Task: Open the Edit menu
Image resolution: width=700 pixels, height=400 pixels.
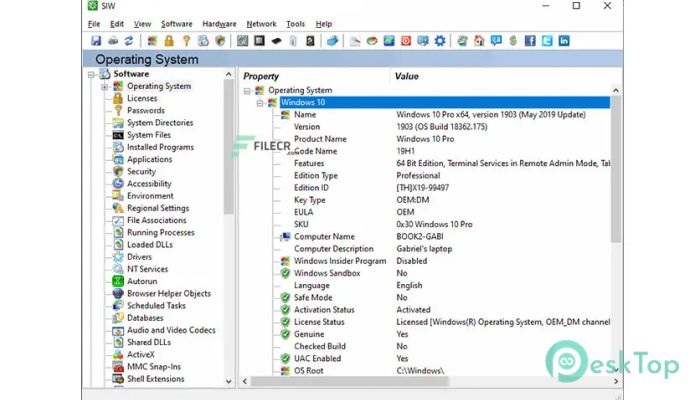Action: click(x=117, y=24)
